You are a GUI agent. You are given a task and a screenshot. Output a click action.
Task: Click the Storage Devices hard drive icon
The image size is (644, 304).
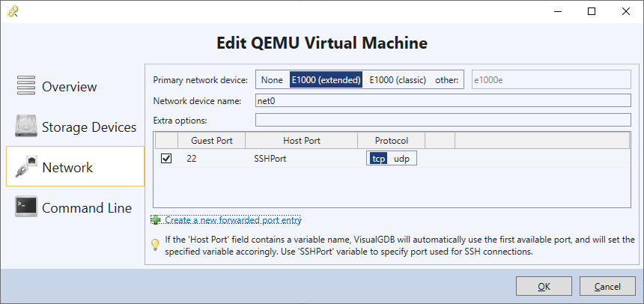26,126
